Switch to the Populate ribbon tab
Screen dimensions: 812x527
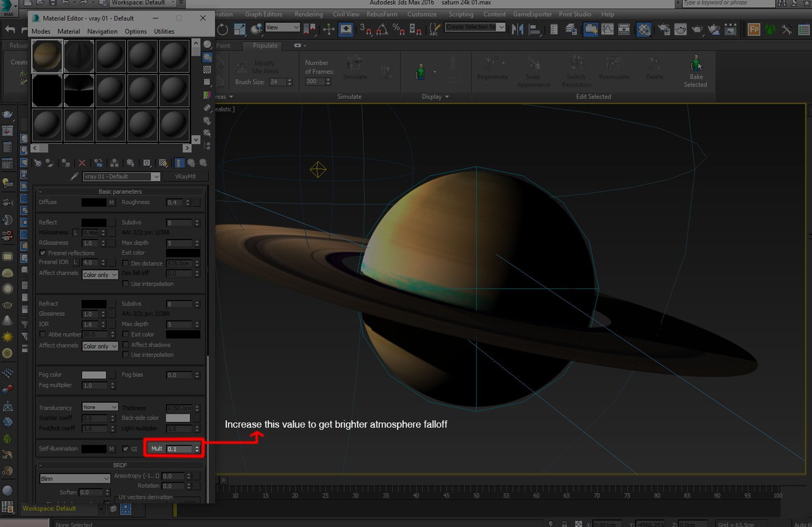[x=265, y=45]
